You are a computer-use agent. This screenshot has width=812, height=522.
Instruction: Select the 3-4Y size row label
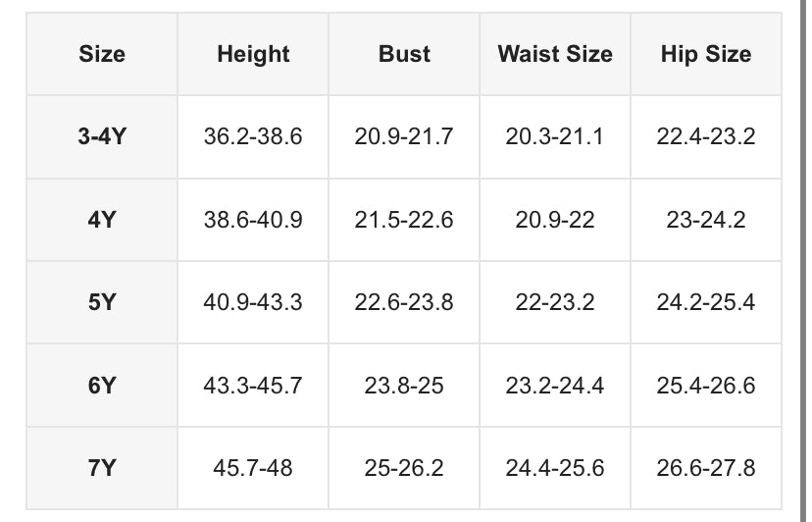coord(102,136)
